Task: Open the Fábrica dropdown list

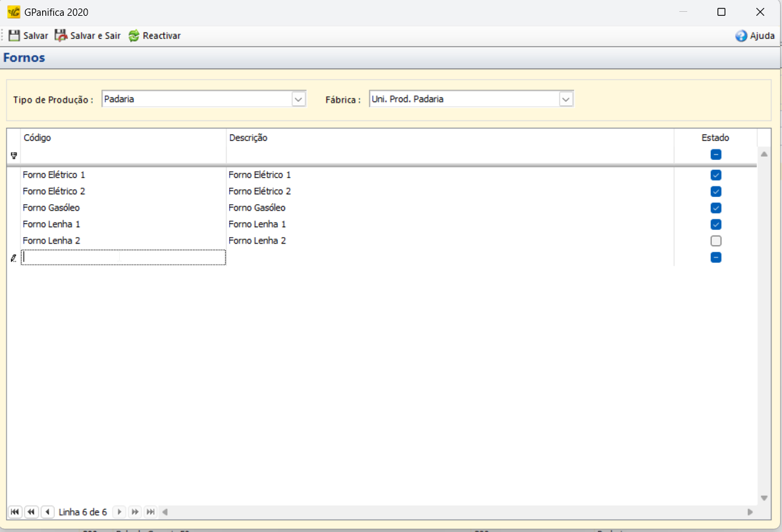Action: pyautogui.click(x=565, y=99)
